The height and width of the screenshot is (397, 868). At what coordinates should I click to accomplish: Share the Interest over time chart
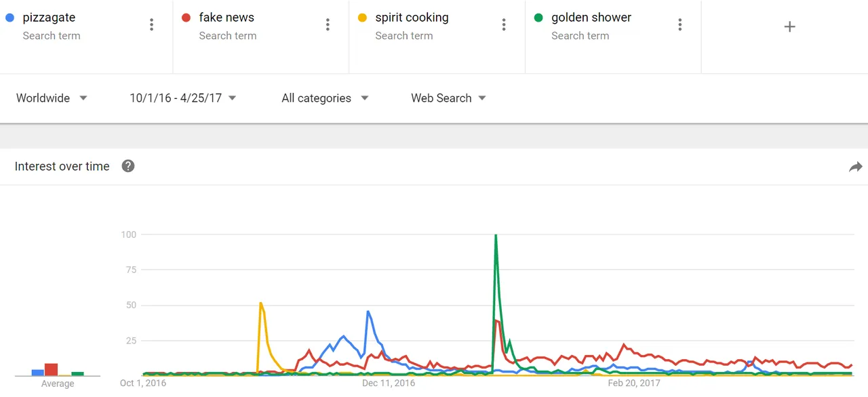pyautogui.click(x=856, y=167)
